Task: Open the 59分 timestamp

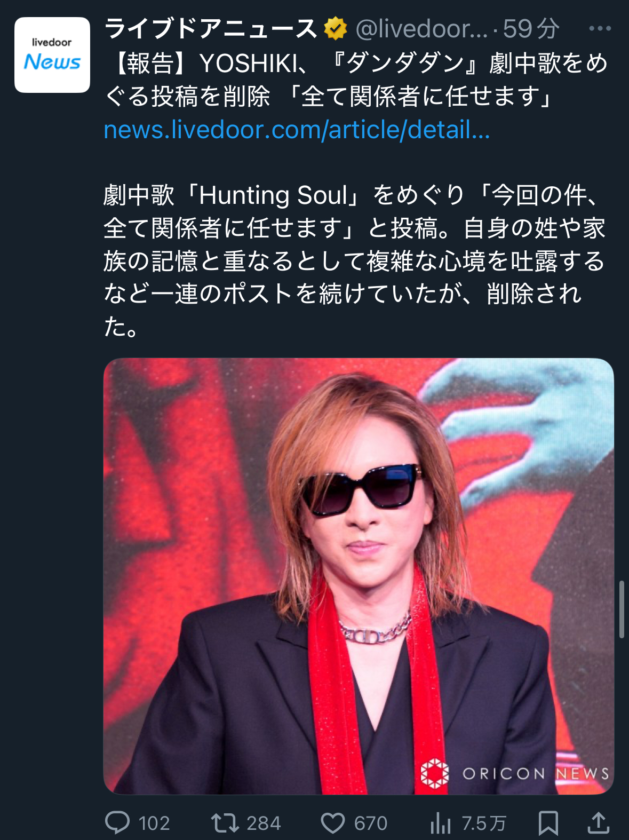Action: point(531,29)
